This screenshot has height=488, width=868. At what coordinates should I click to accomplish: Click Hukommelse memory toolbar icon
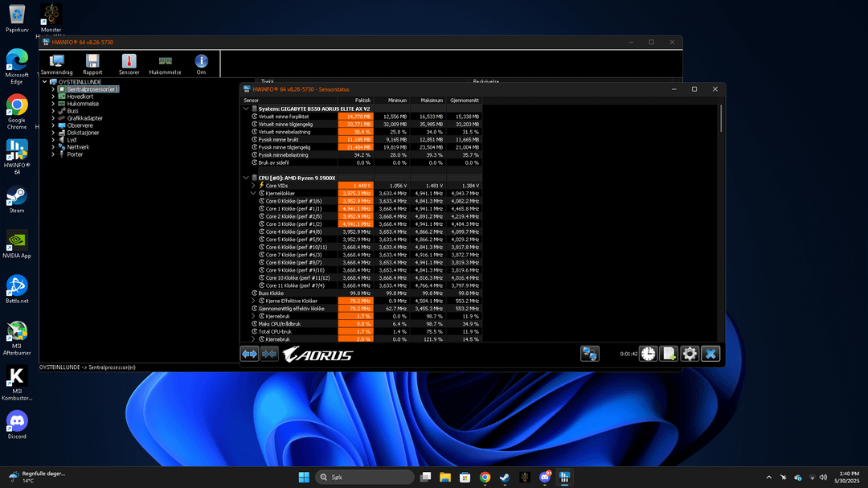click(x=165, y=64)
